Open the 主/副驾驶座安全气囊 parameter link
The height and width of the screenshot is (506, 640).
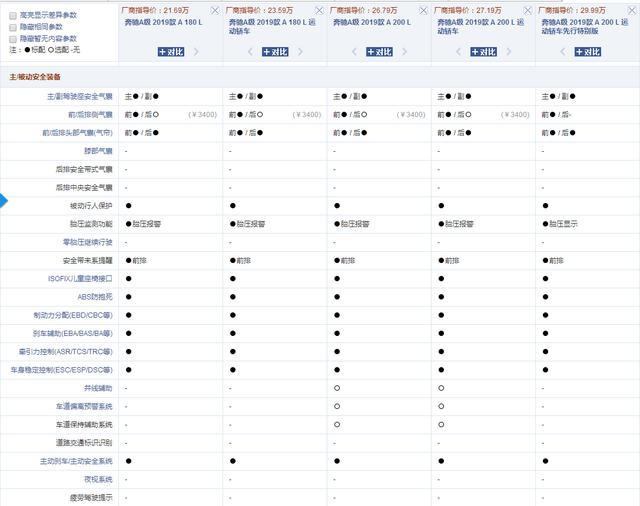[80, 97]
